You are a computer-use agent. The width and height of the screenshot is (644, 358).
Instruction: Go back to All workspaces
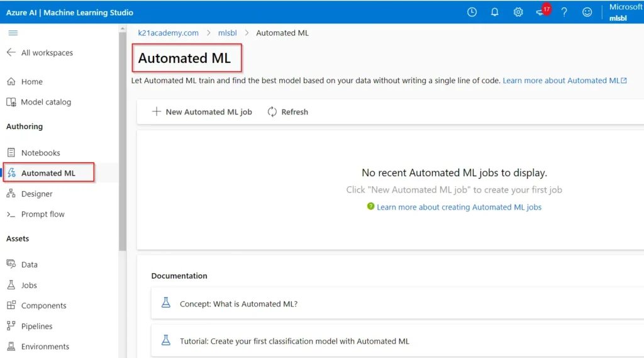[x=40, y=53]
